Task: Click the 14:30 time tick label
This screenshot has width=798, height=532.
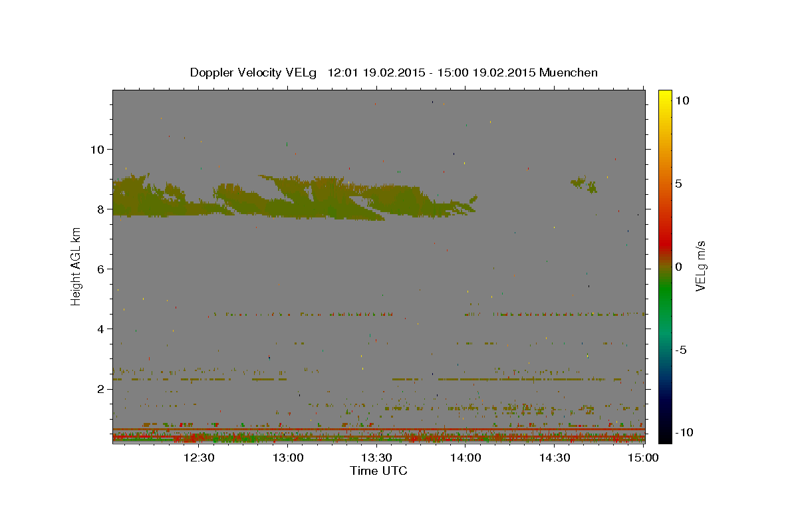Action: pos(555,458)
